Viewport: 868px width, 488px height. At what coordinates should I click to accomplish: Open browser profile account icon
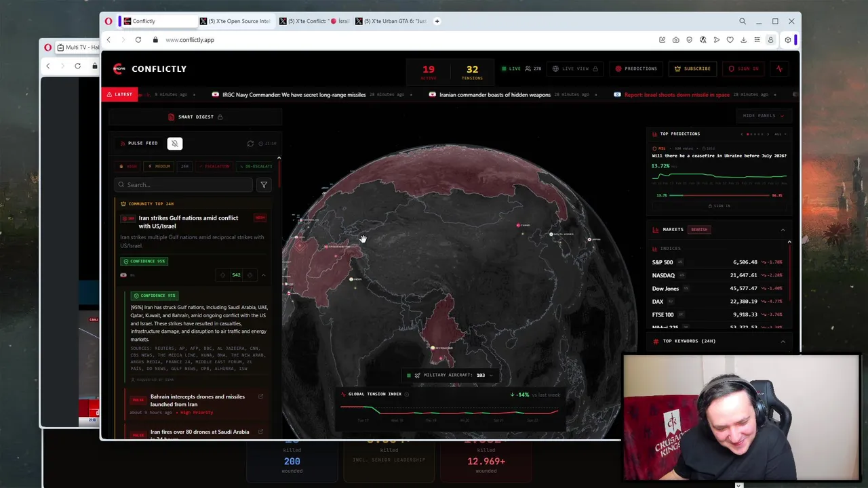(x=770, y=40)
